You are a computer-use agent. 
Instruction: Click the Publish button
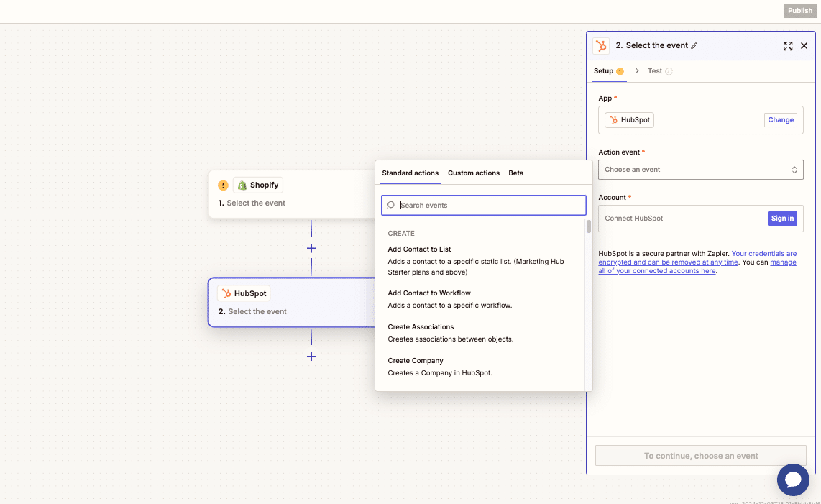point(800,11)
